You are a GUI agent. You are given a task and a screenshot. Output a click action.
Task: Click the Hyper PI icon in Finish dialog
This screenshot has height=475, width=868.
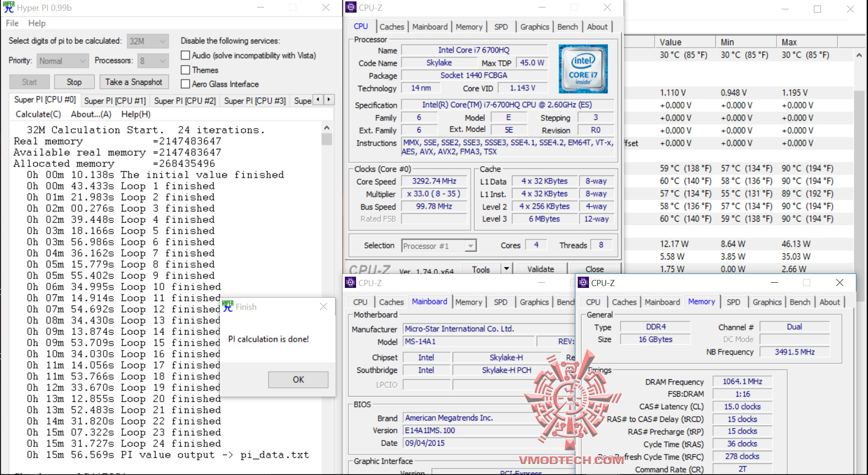click(x=228, y=307)
